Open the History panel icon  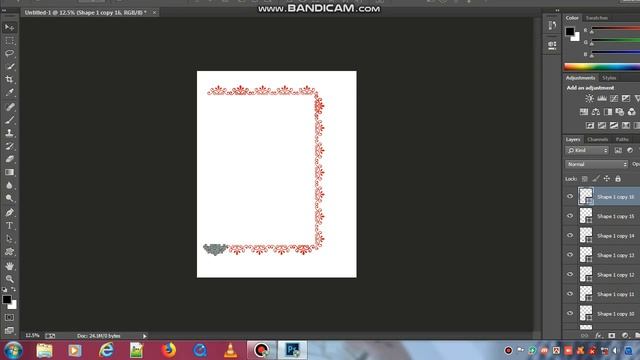(x=552, y=26)
